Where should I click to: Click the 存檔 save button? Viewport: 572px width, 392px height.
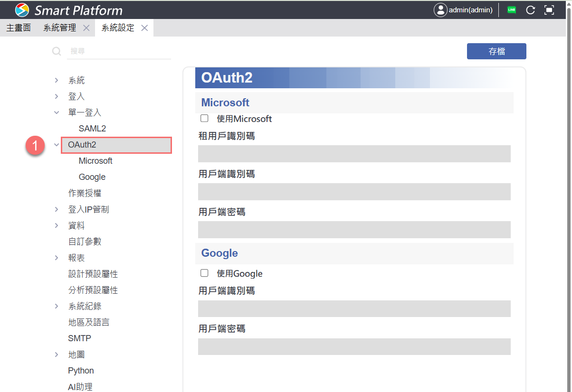(x=496, y=51)
